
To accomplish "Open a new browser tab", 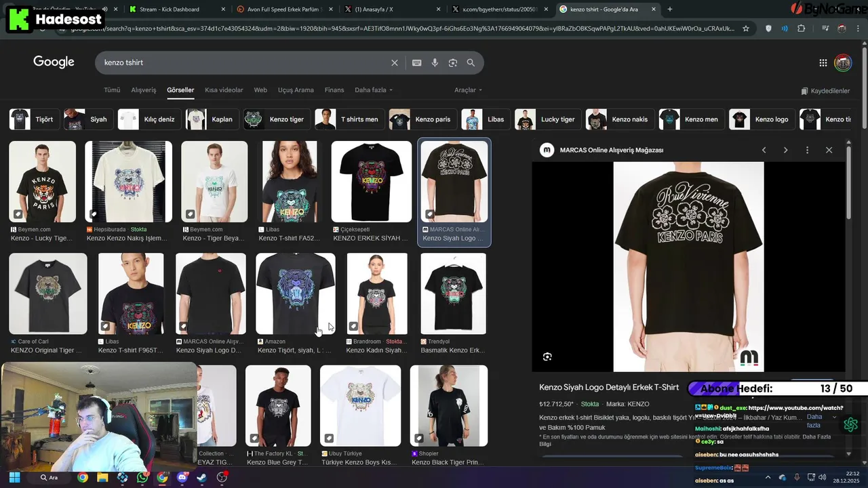I will 670,9.
